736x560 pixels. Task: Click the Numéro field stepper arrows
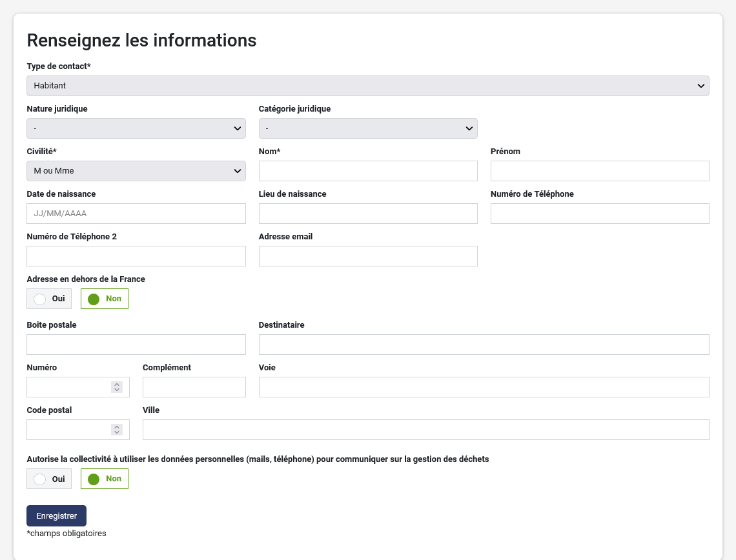point(116,387)
